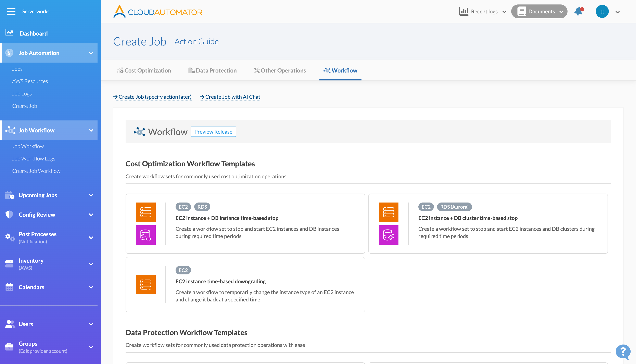Expand the Calendars chevron
The height and width of the screenshot is (364, 636).
tap(91, 287)
